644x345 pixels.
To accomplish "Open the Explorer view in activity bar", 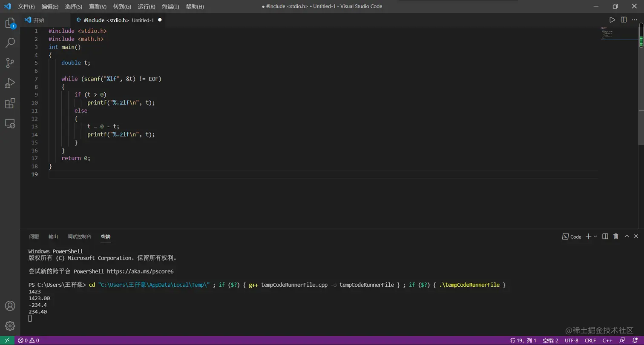I will [10, 23].
